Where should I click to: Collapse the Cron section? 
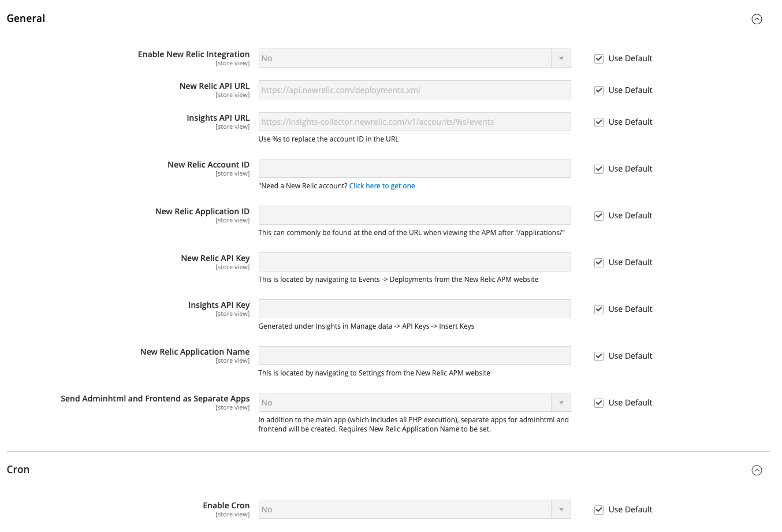pyautogui.click(x=757, y=470)
